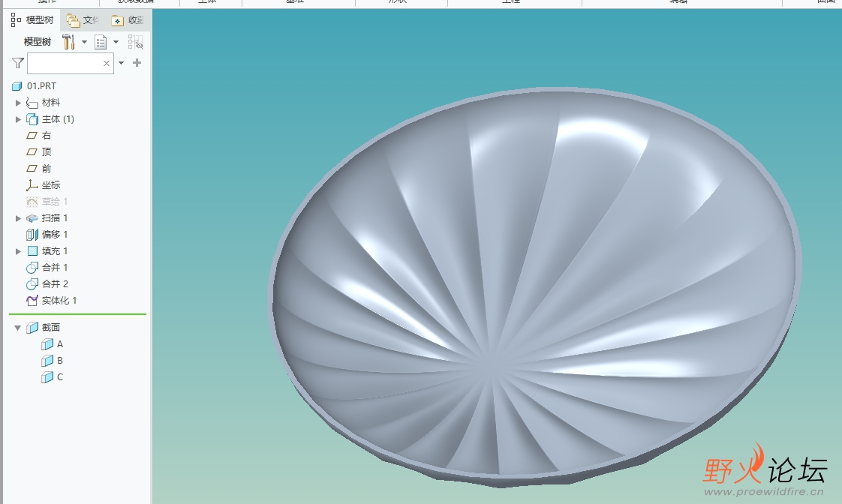Viewport: 842px width, 504px height.
Task: Open the tree columns dropdown arrow
Action: click(116, 42)
